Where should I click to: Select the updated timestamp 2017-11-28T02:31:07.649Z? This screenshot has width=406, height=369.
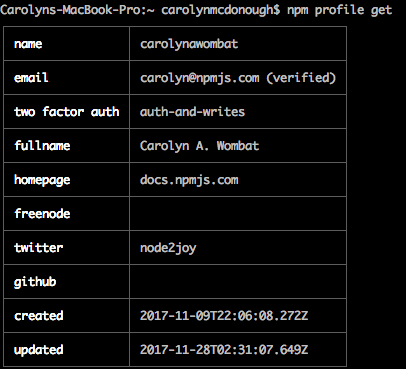(224, 350)
